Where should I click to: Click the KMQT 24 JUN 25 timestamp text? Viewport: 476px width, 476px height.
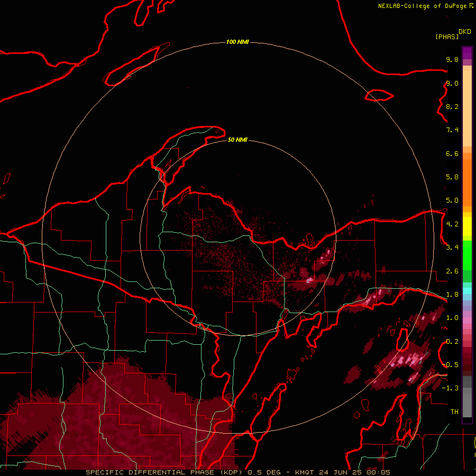click(x=342, y=472)
